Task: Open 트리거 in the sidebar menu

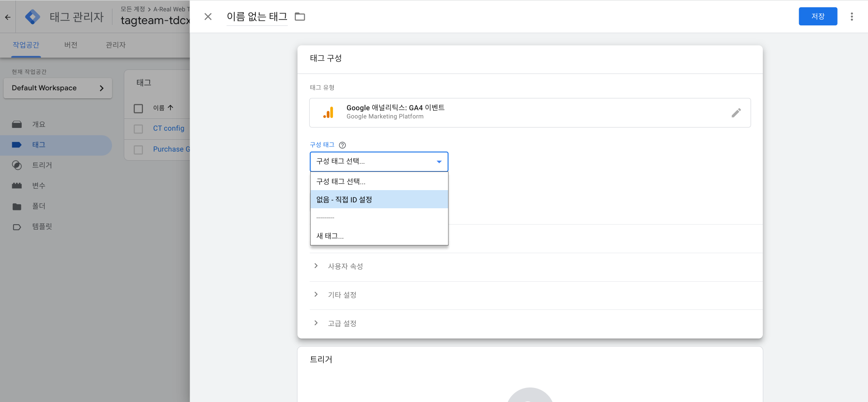Action: (x=42, y=165)
